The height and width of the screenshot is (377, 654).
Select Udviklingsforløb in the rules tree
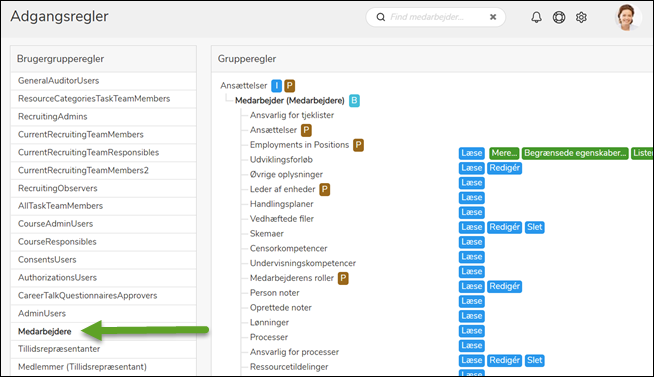281,160
